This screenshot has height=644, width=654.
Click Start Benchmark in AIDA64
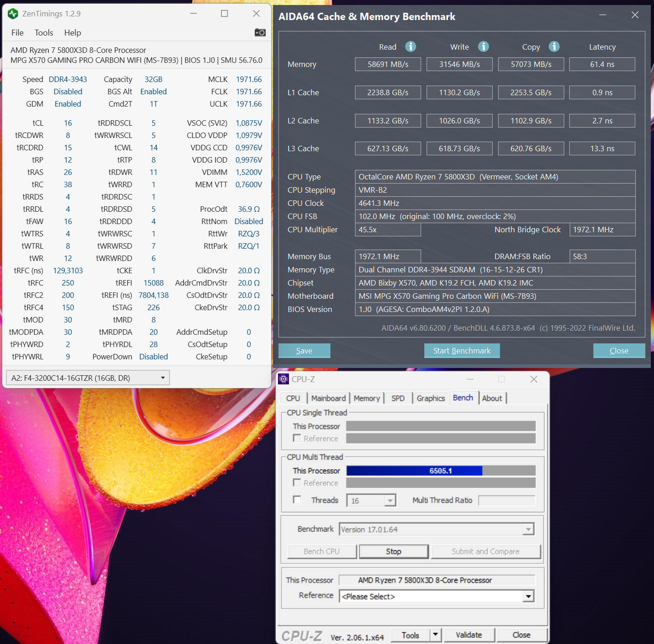point(462,350)
